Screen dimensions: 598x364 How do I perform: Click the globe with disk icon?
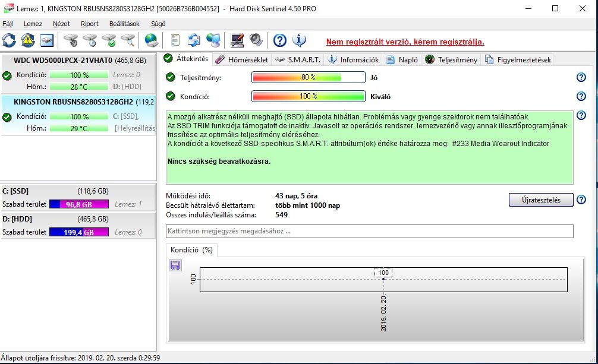152,40
